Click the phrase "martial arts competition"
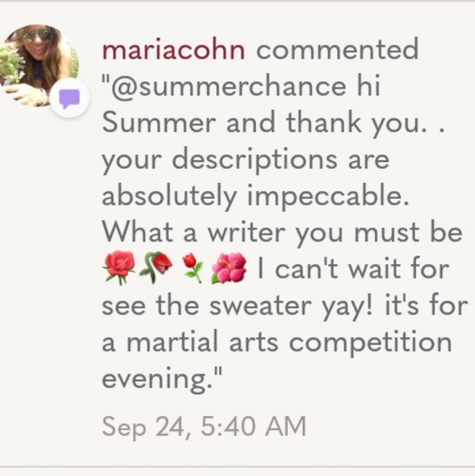The height and width of the screenshot is (476, 475). (x=289, y=343)
